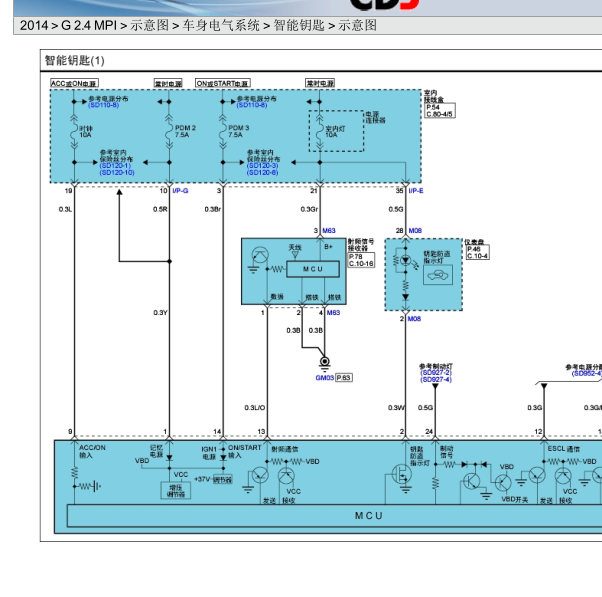Image resolution: width=602 pixels, height=597 pixels.
Task: Open the SD120-8 fuse distribution link
Action: coord(263,172)
